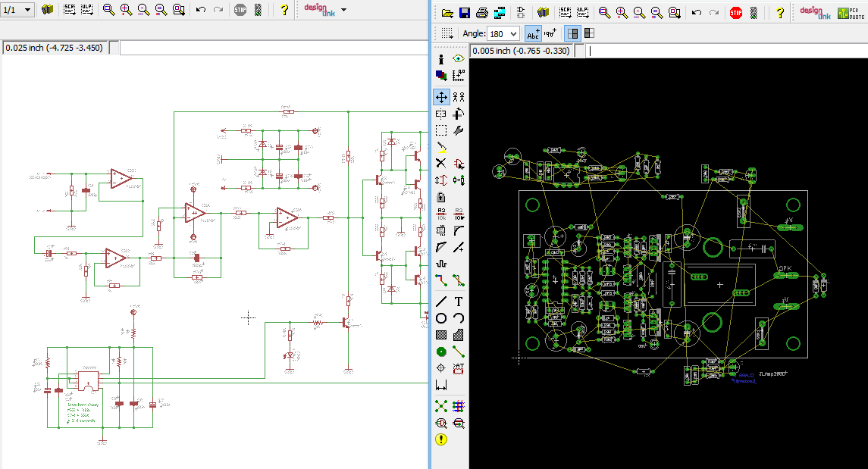Screen dimensions: 868x469
Task: Select the Ratsnest tool
Action: pos(441,407)
